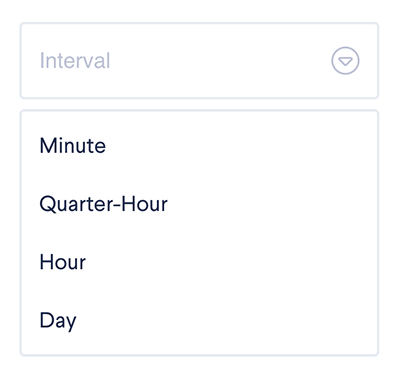400x376 pixels.
Task: Choose Quarter-Hour from the list
Action: click(x=199, y=204)
